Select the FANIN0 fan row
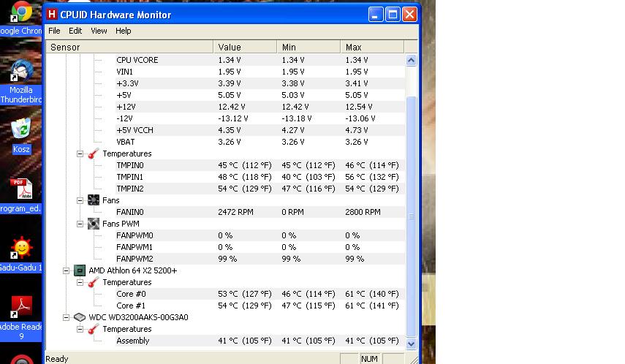The width and height of the screenshot is (625, 364). click(260, 212)
